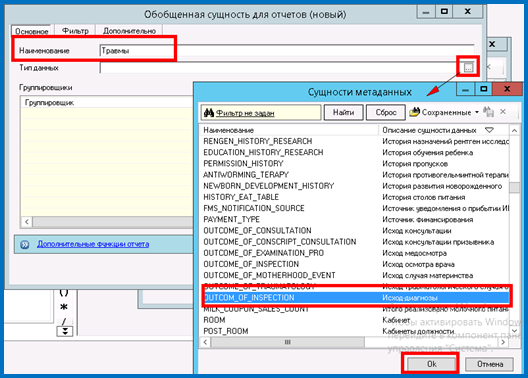Select the highlighted OUTCOM_OF_INSPECTION row

[355, 298]
